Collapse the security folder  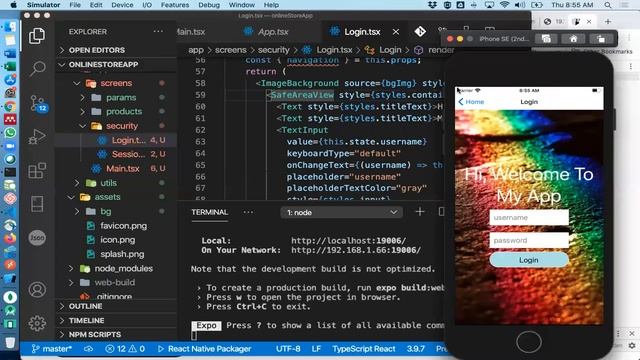pos(122,126)
